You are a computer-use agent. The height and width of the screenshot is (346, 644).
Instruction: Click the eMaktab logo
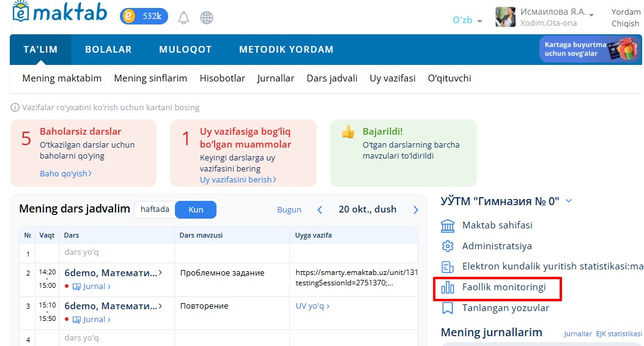coord(59,13)
